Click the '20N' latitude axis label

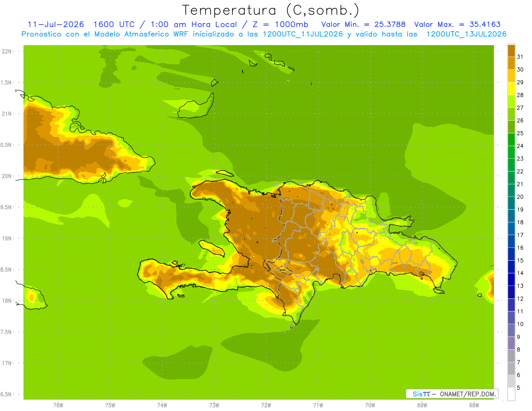7,176
